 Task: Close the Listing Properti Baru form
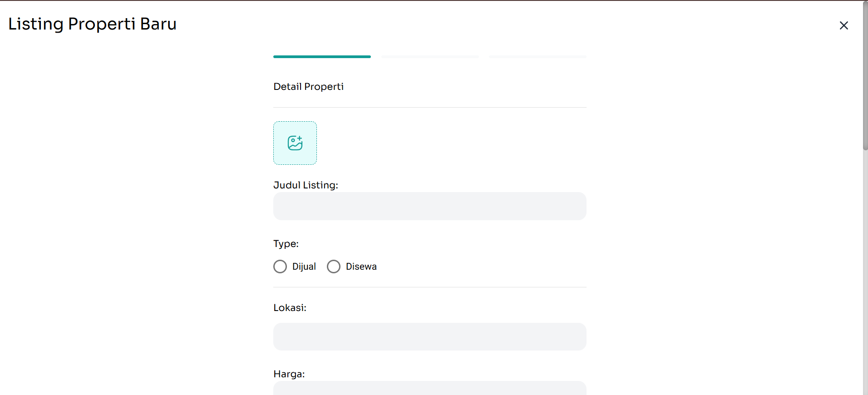[843, 25]
